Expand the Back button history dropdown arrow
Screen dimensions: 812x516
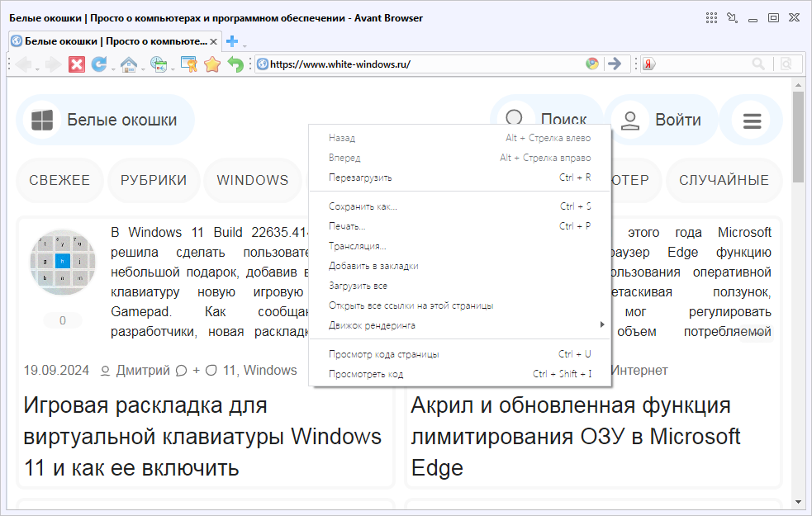point(37,69)
